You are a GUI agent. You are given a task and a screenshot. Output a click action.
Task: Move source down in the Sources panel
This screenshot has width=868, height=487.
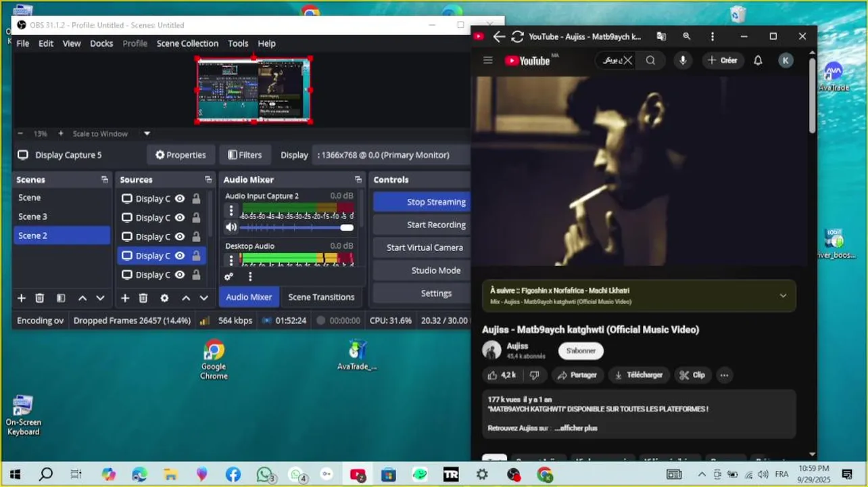(x=203, y=298)
